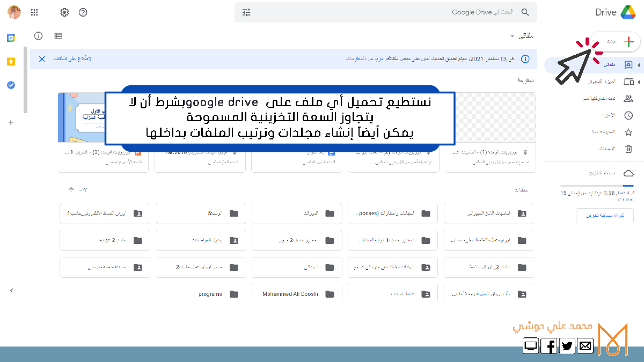644x362 pixels.
Task: Expand the My Drive tree arrow
Action: click(x=639, y=65)
